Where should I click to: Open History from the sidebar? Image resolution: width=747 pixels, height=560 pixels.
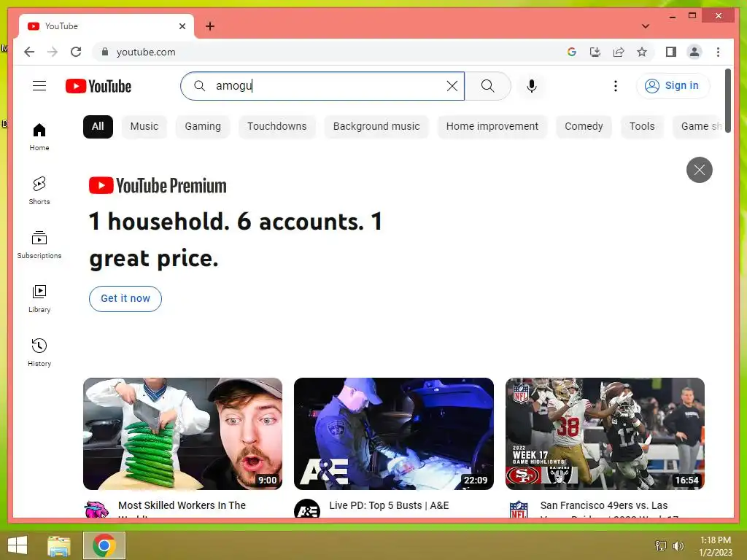point(39,353)
